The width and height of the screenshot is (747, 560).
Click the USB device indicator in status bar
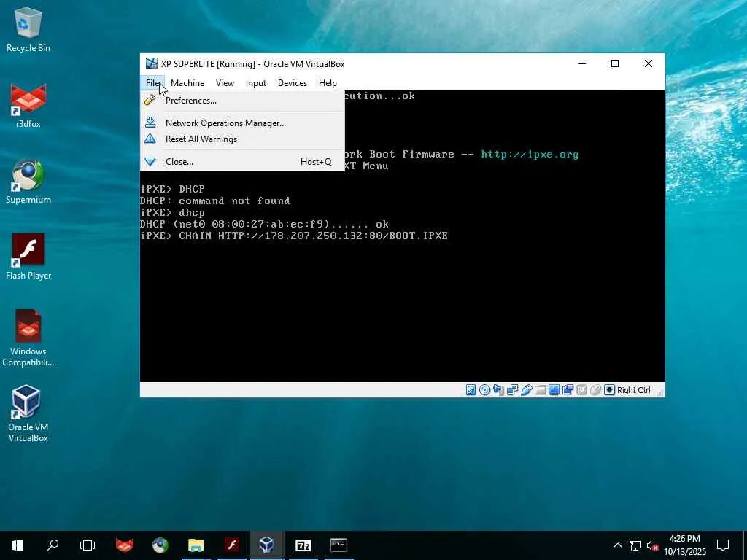tap(527, 390)
